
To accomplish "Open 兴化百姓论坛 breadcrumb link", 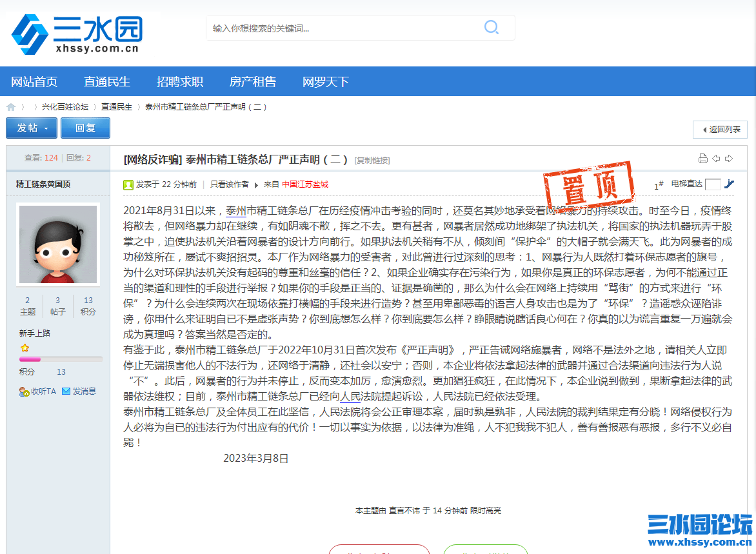I will (x=65, y=107).
